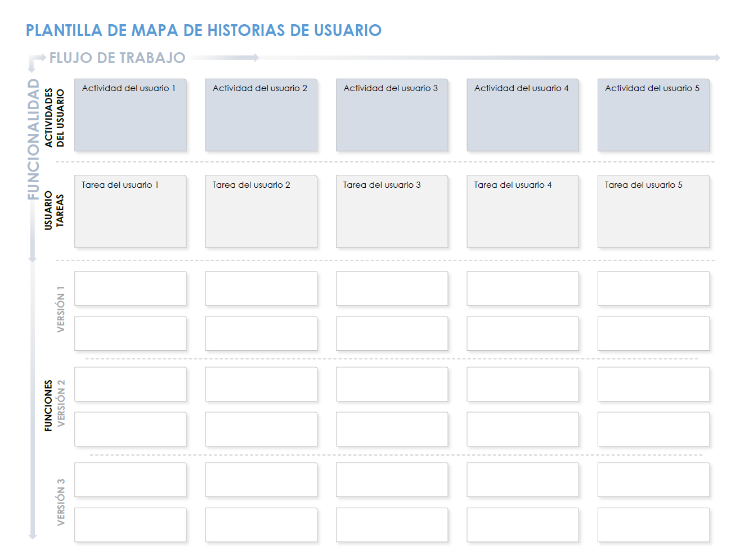Screen dimensions: 740x560
Task: Select the 'Actividad del usuario 2' card
Action: click(x=261, y=115)
